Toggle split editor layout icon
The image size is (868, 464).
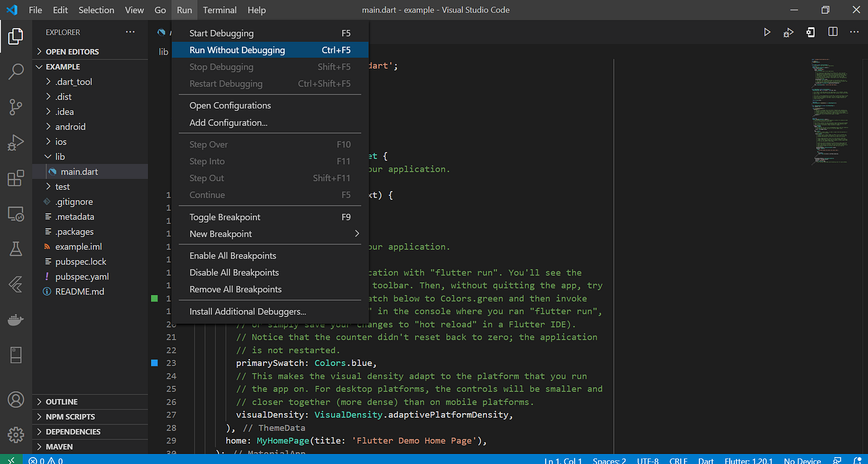(833, 32)
